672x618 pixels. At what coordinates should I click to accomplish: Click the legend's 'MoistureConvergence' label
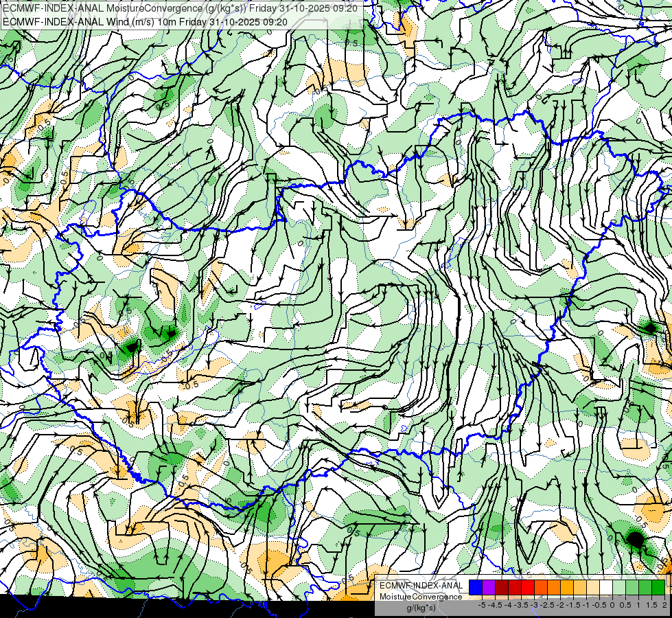click(421, 597)
